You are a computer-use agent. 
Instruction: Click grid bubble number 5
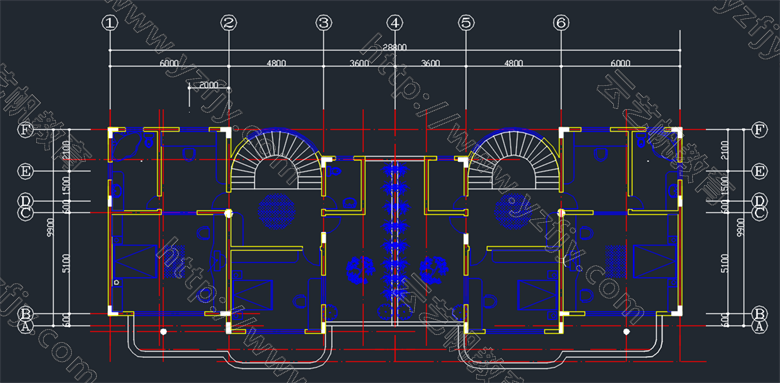(466, 23)
